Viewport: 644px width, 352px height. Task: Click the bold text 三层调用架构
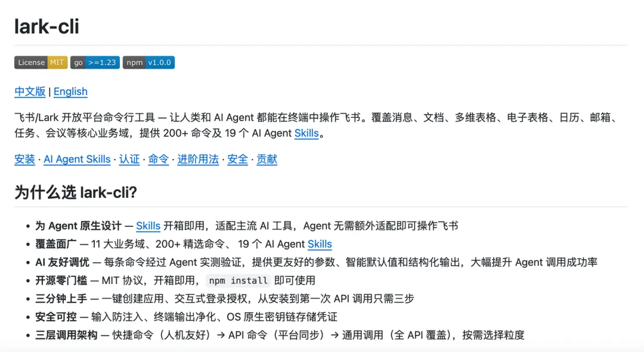coord(66,335)
